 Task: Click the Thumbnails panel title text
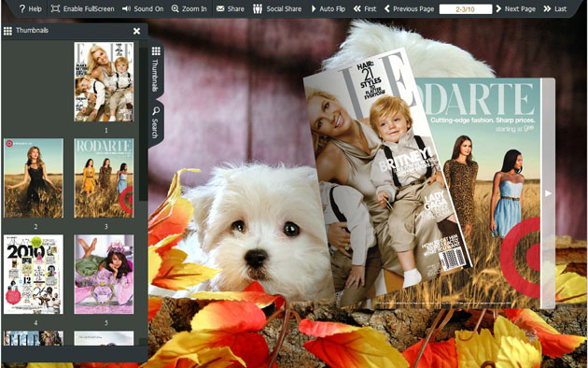(x=32, y=31)
